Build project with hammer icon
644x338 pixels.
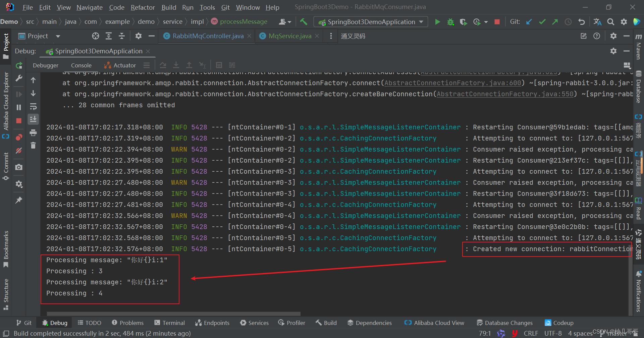304,22
